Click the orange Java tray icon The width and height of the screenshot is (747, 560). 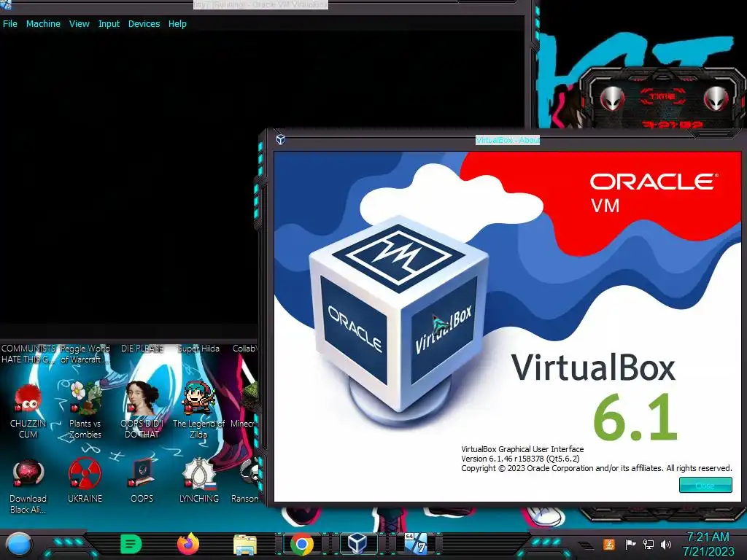tap(609, 544)
